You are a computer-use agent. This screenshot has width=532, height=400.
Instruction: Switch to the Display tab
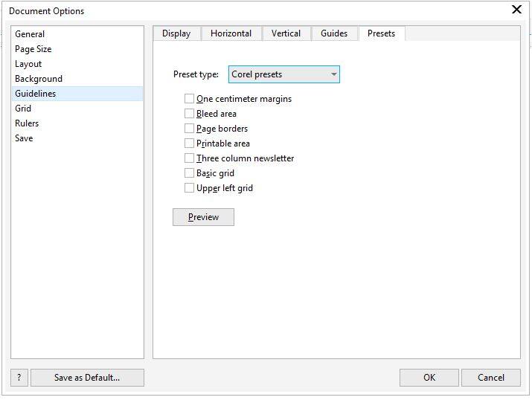176,33
